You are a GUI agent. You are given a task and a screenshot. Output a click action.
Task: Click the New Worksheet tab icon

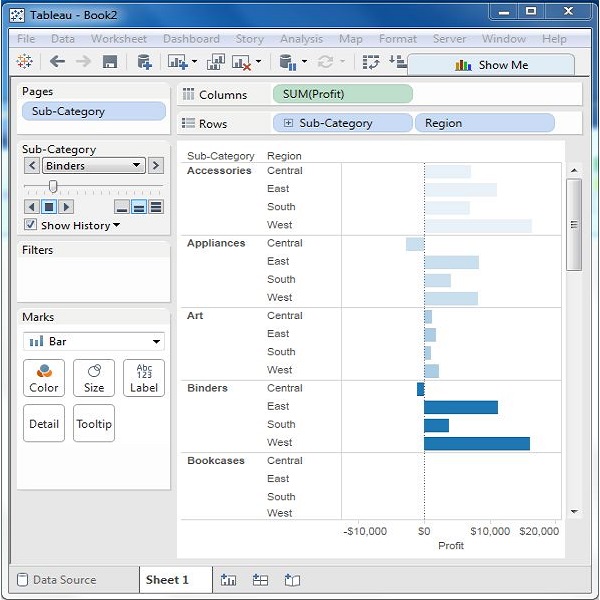pyautogui.click(x=229, y=580)
